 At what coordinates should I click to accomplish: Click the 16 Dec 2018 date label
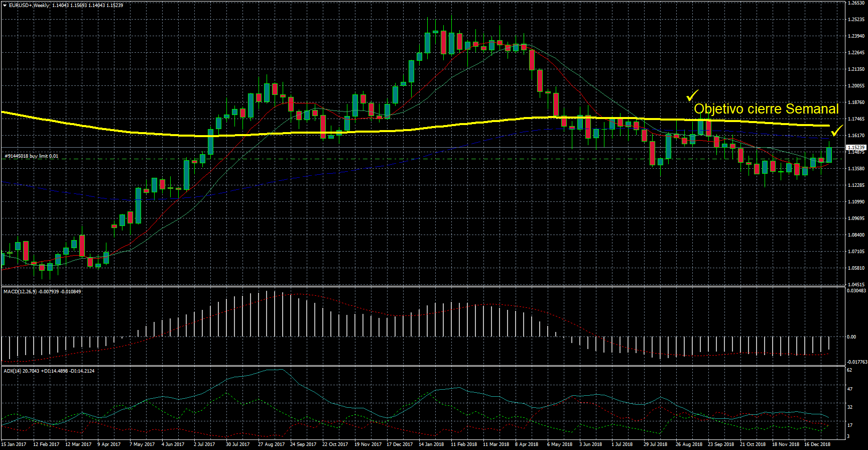tap(817, 444)
